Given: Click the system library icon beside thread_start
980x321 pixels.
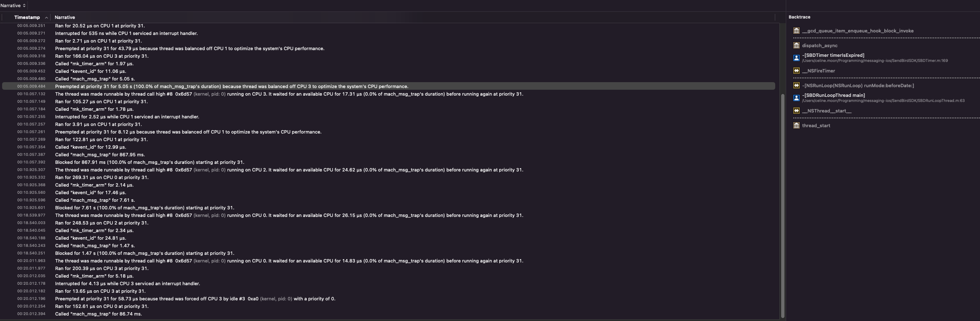Looking at the screenshot, I should point(796,126).
